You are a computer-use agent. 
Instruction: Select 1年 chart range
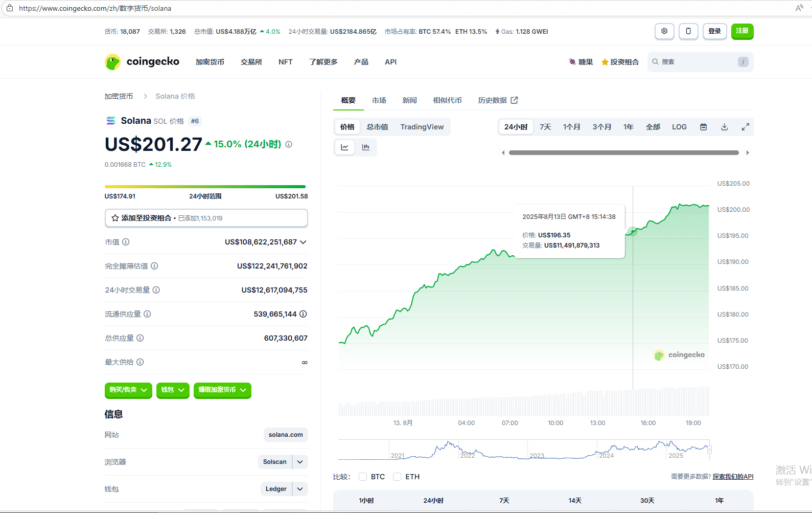(x=629, y=127)
